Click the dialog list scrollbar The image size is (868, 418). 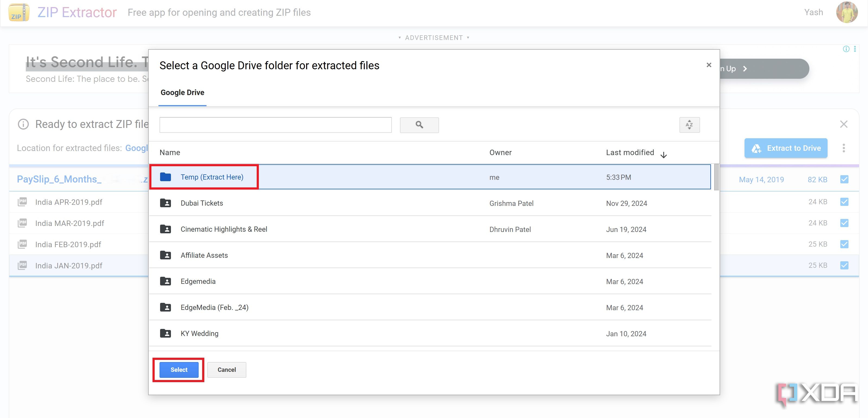click(716, 177)
